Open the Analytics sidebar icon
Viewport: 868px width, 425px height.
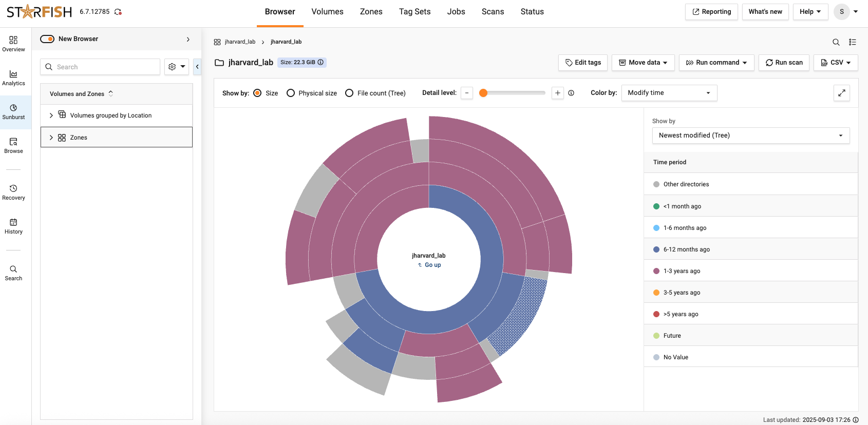pos(13,78)
